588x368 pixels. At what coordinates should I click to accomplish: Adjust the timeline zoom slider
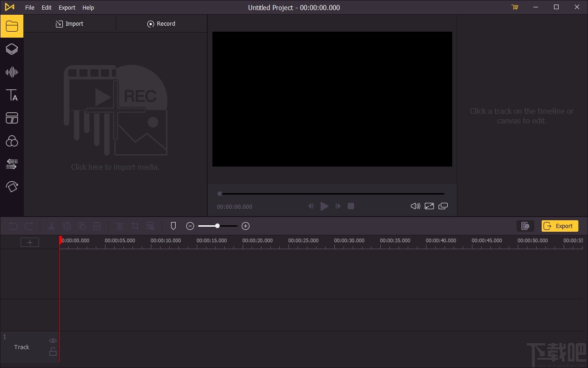pyautogui.click(x=217, y=226)
